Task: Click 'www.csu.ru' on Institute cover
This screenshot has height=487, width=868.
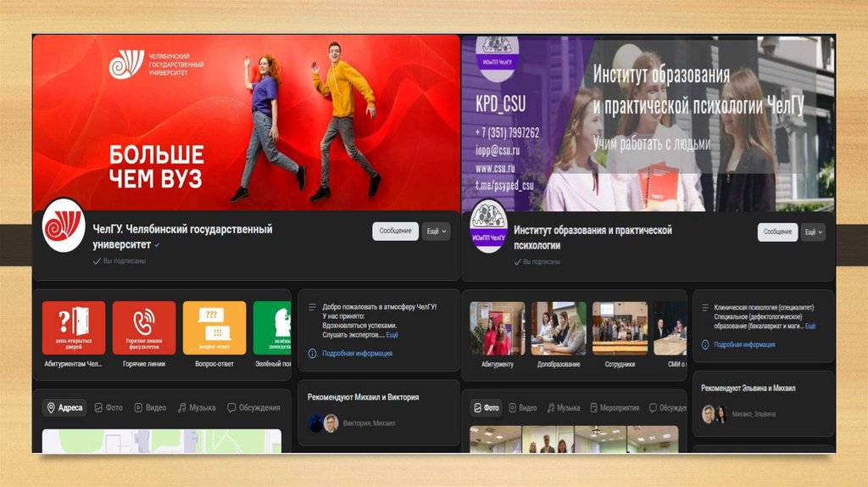Action: (495, 168)
